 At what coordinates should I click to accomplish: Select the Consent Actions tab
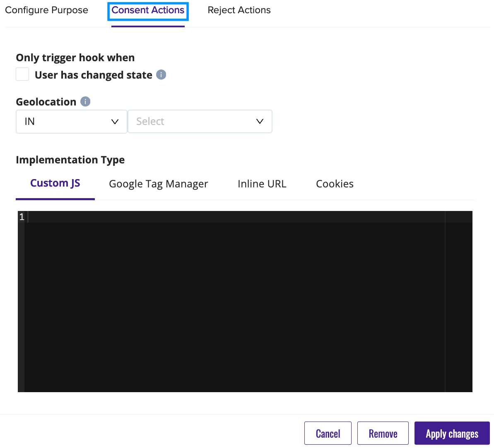(x=148, y=10)
